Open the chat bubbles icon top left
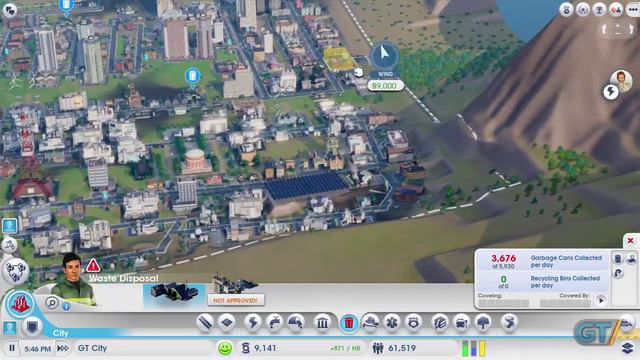This screenshot has width=640, height=360. pyautogui.click(x=10, y=10)
